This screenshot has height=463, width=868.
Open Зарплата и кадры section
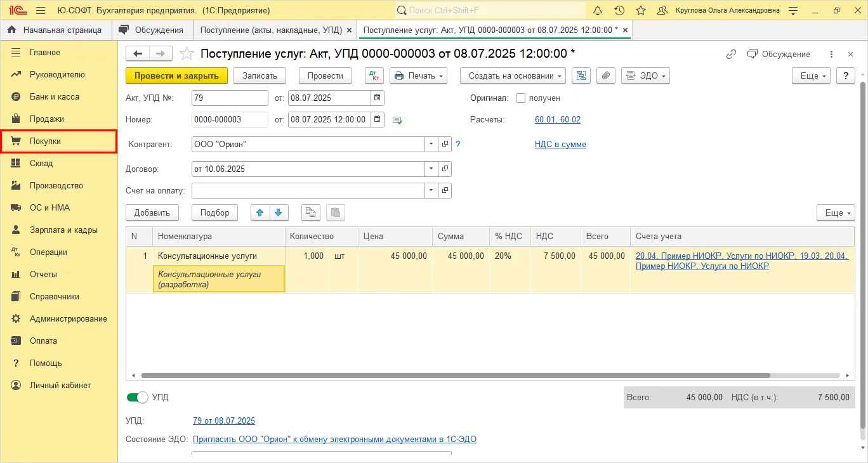tap(59, 230)
